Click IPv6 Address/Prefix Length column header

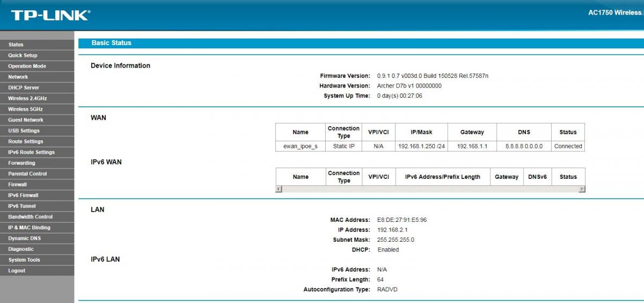[x=443, y=177]
